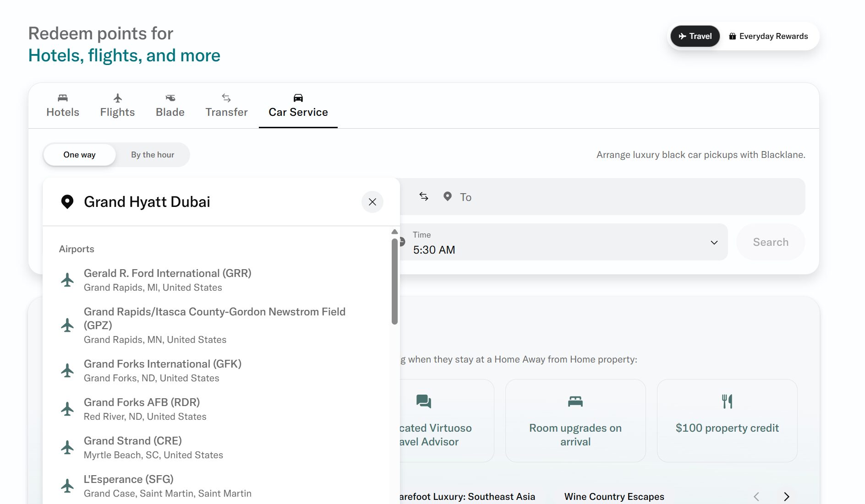The width and height of the screenshot is (865, 504).
Task: Click the Hotels bed icon
Action: tap(63, 98)
